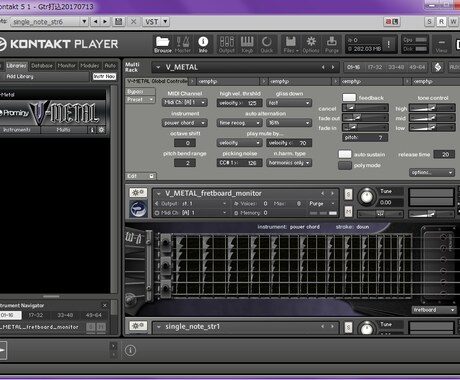
Task: Go to next host preset arrow
Action: (105, 22)
